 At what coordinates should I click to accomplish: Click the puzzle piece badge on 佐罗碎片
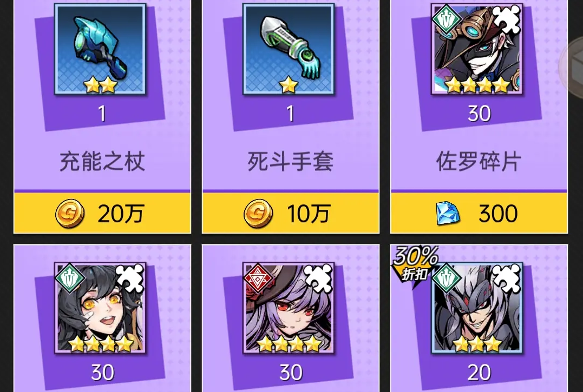506,18
